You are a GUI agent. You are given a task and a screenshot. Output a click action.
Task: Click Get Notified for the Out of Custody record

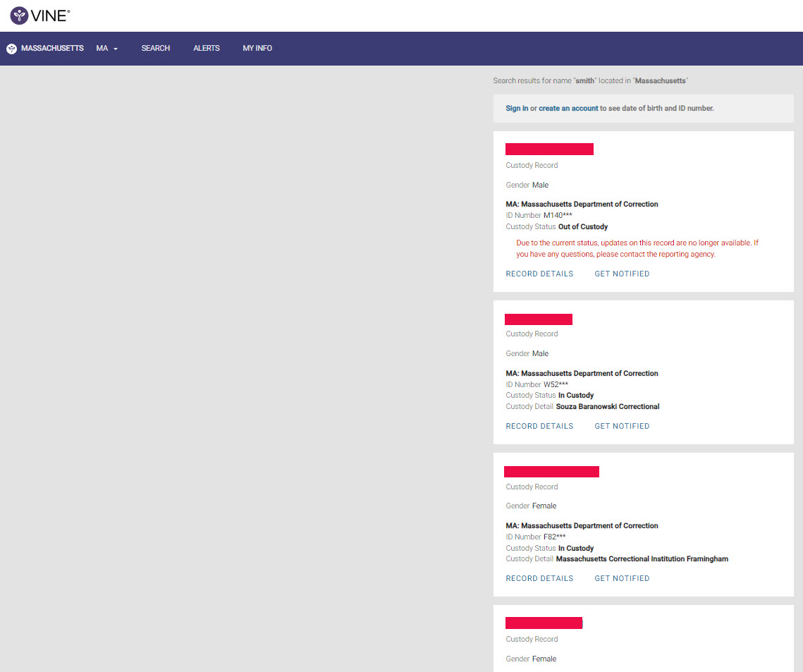click(x=622, y=274)
